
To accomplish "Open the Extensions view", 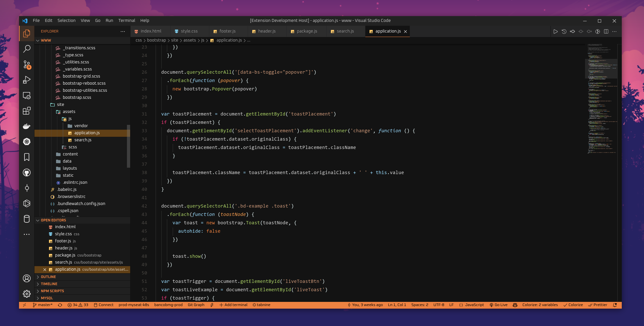I will 27,111.
